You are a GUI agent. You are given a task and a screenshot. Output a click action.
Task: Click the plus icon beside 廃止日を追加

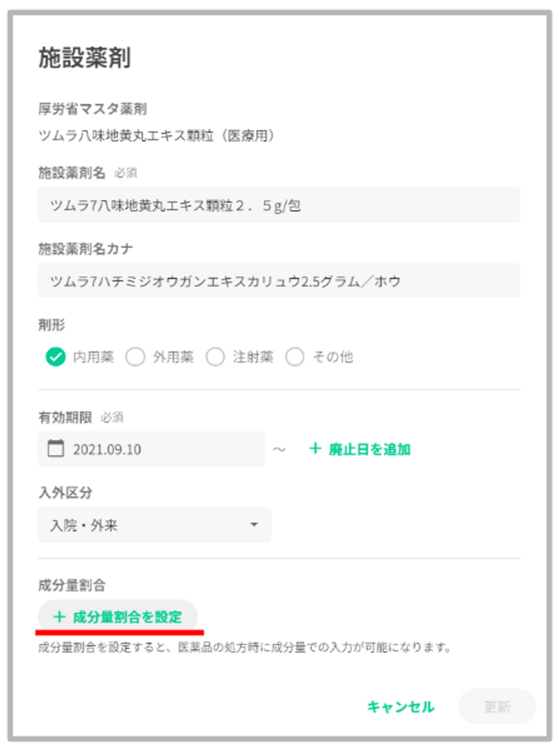click(x=315, y=448)
